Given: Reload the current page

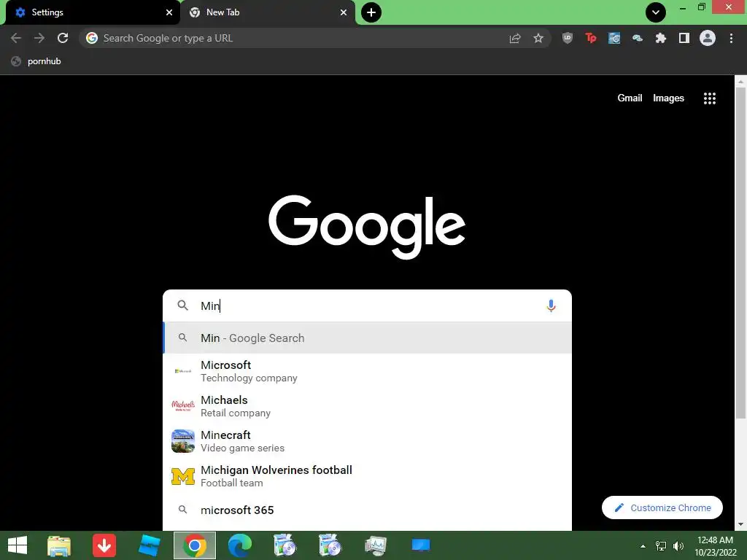Looking at the screenshot, I should [x=63, y=38].
